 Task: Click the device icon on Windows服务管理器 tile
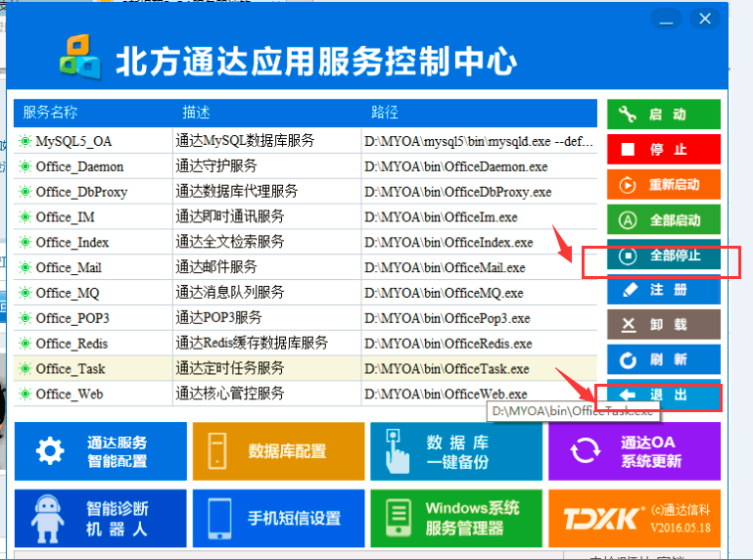point(399,518)
